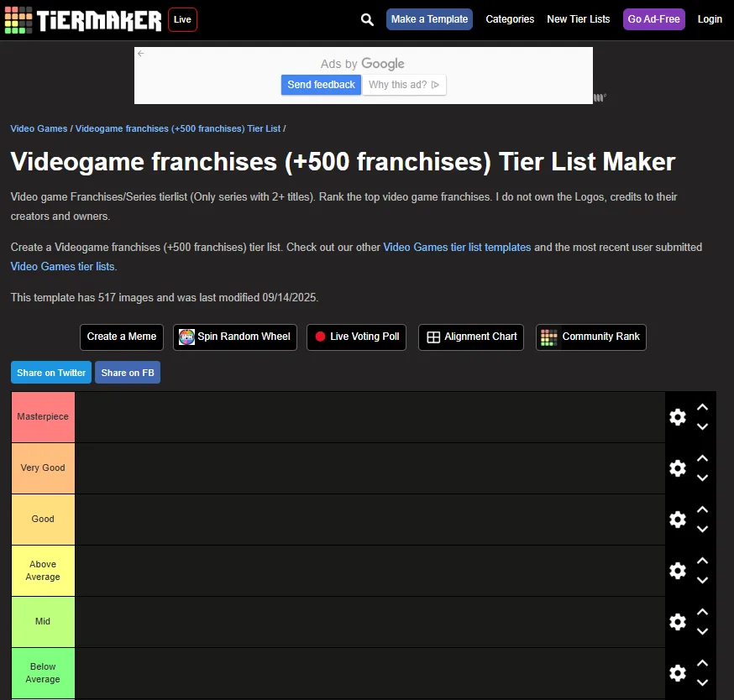Open settings gear for Masterpiece tier
The height and width of the screenshot is (700, 734).
click(678, 417)
